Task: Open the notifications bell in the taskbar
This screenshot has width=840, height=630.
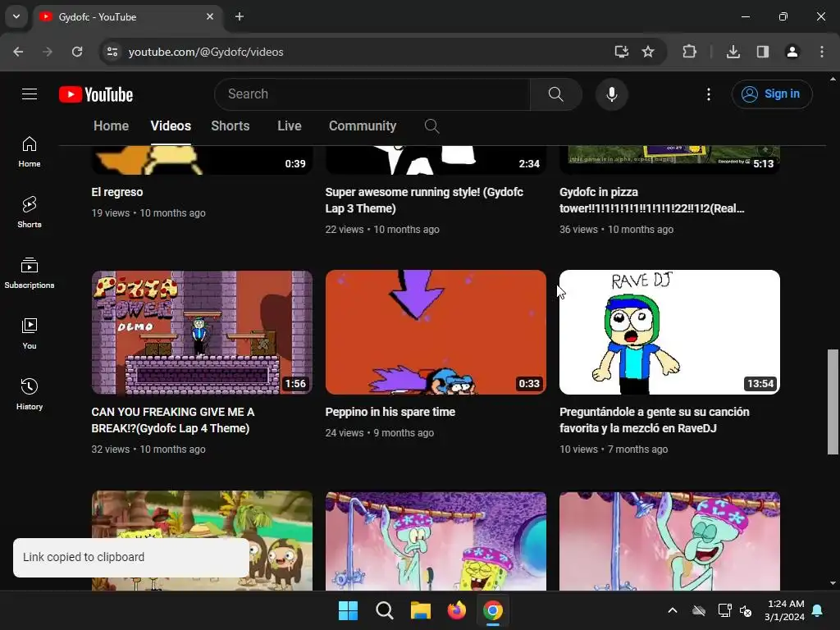Action: pyautogui.click(x=818, y=610)
